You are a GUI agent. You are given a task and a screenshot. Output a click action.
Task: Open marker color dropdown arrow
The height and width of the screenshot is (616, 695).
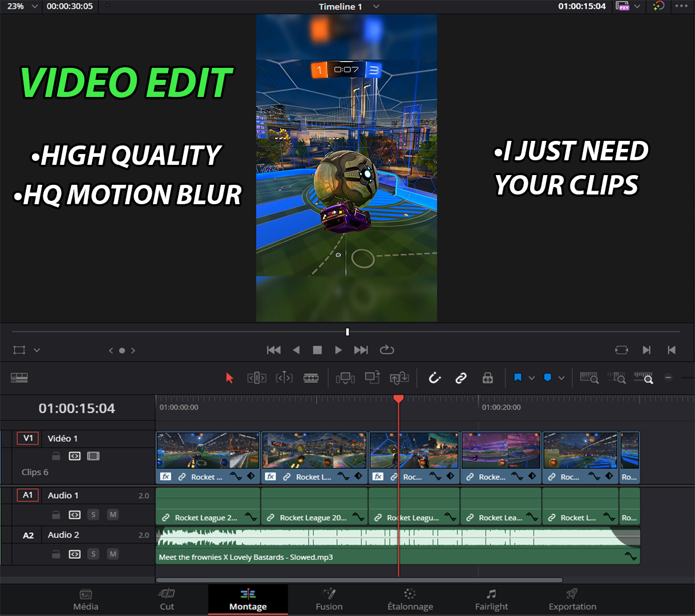point(561,378)
